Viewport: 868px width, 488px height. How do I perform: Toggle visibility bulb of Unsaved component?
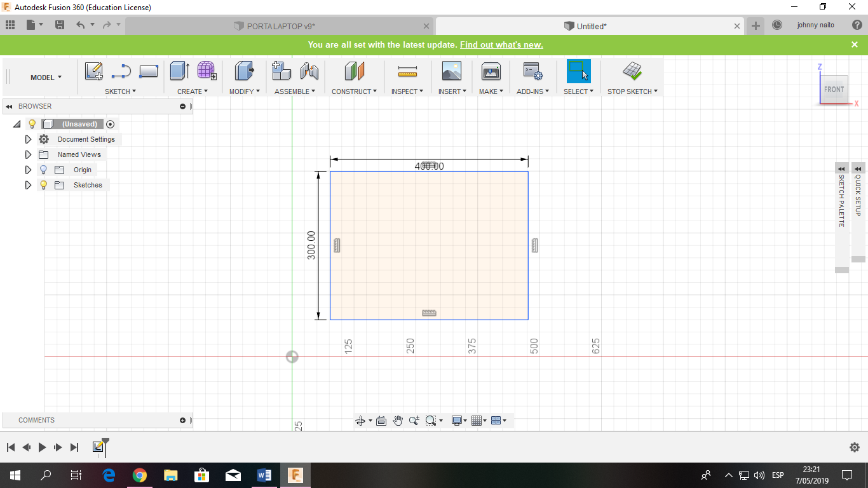32,124
